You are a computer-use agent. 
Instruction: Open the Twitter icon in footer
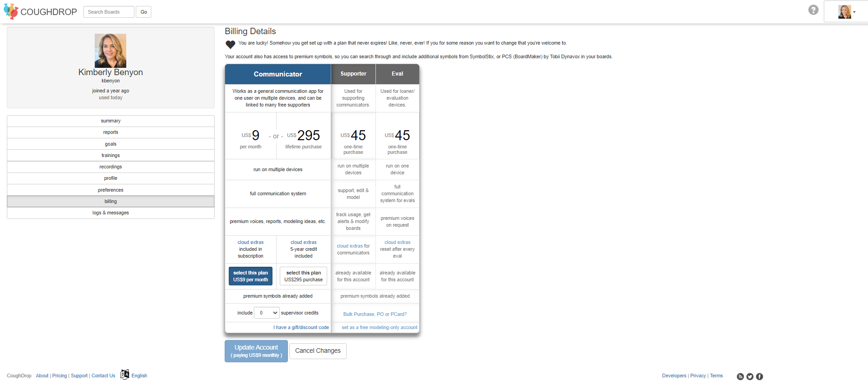click(750, 376)
